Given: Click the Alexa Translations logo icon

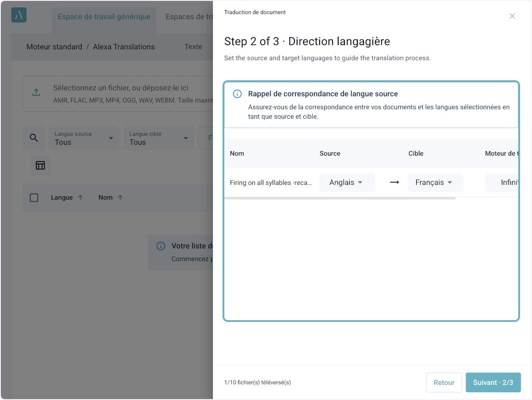Looking at the screenshot, I should 19,15.
